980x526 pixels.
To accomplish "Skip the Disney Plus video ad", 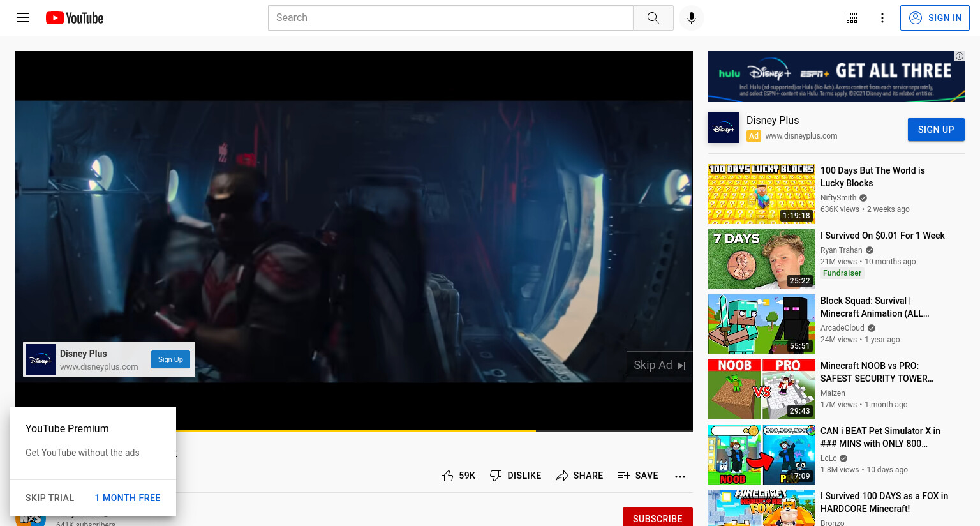I will (660, 364).
